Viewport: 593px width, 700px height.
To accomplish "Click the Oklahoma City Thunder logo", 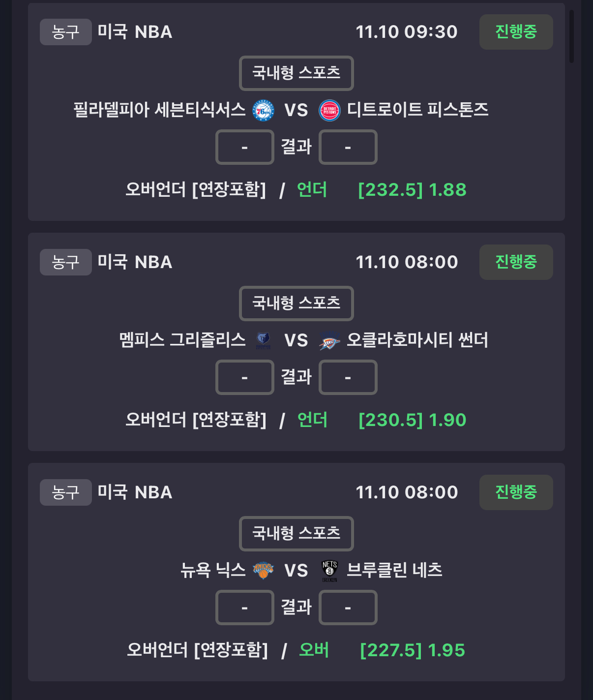I will click(329, 340).
